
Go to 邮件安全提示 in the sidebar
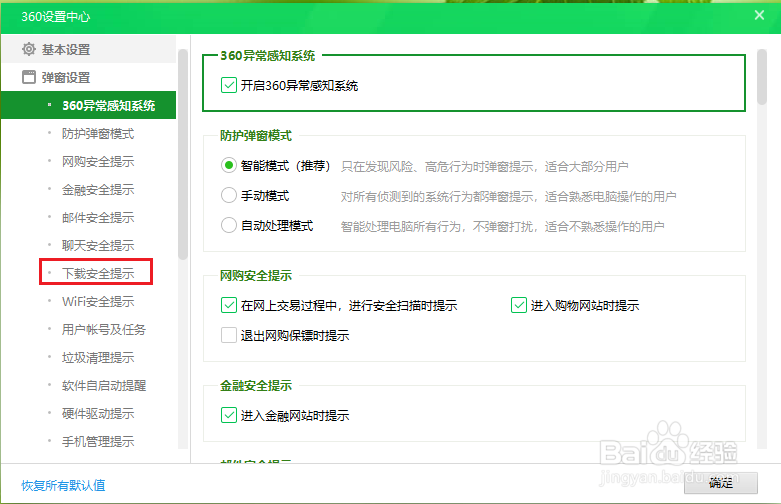point(98,217)
